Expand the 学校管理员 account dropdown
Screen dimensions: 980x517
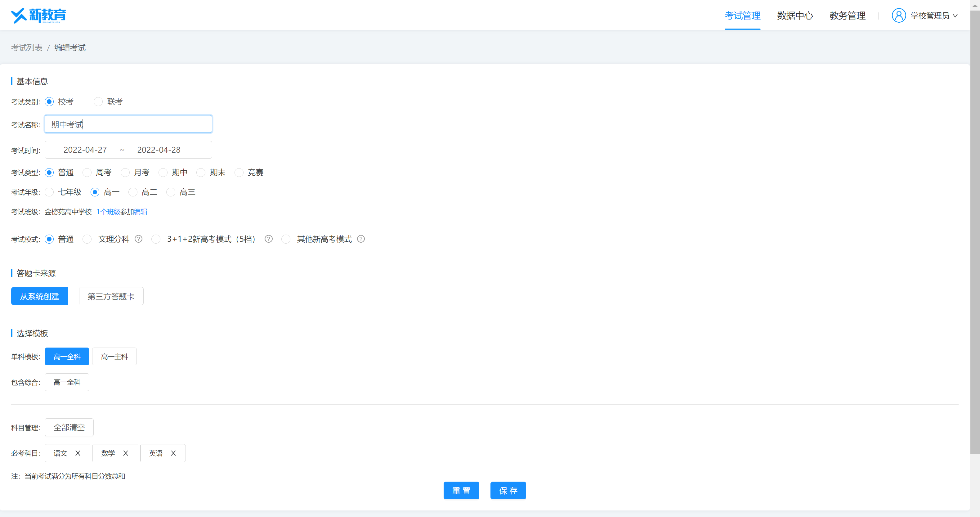click(955, 16)
